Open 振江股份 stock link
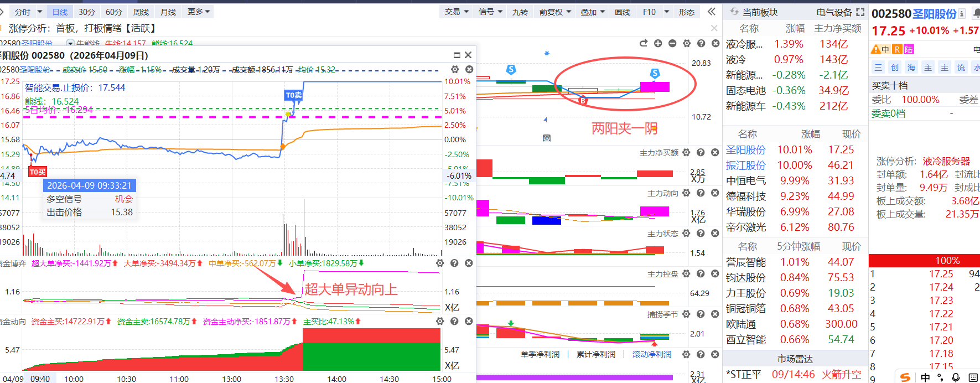Screen dimensions: 980x383 [x=745, y=165]
